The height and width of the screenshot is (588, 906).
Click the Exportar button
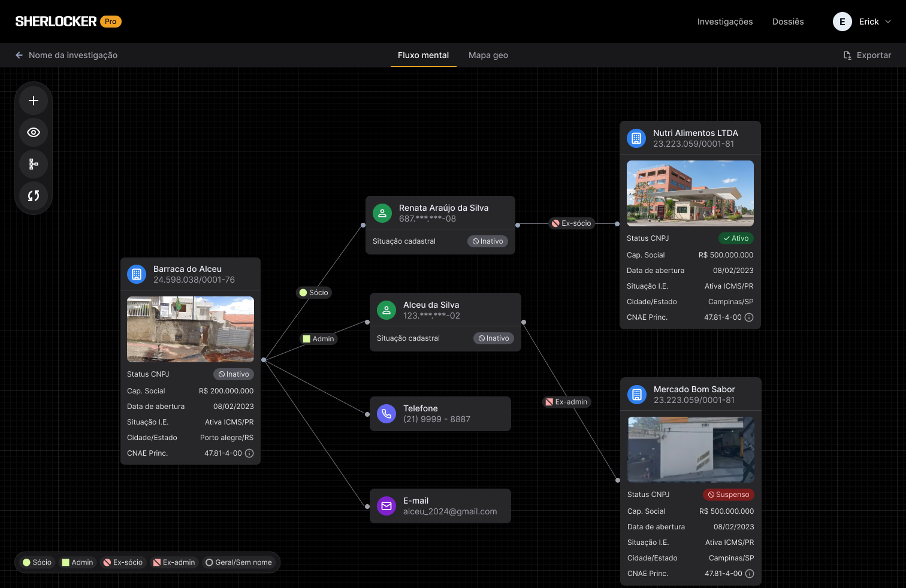[x=867, y=55]
